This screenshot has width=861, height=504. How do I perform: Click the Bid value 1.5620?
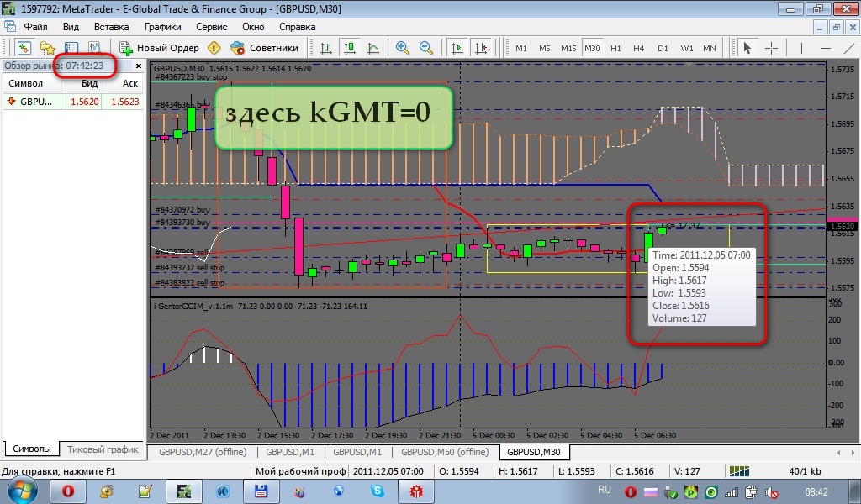(x=85, y=102)
